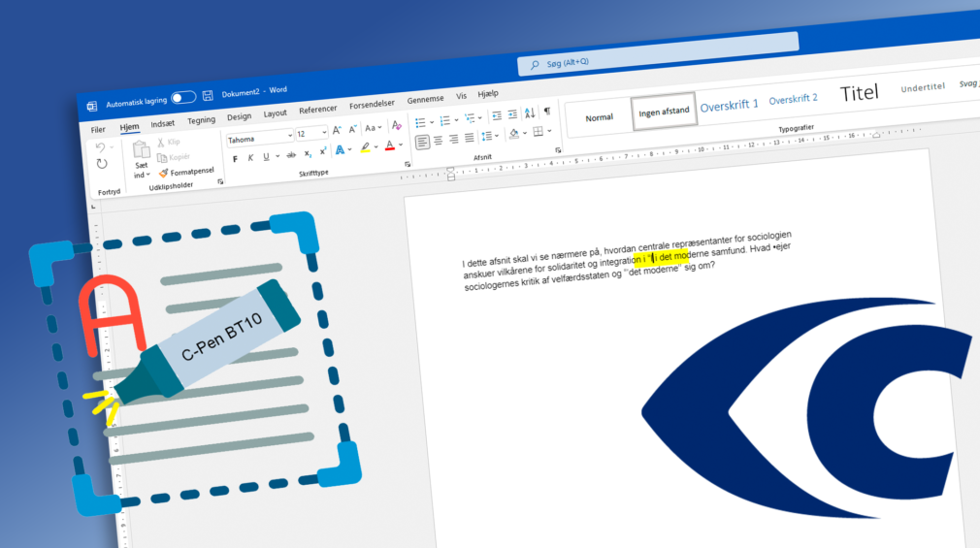Open the Hjælp tab
980x548 pixels.
[x=488, y=94]
